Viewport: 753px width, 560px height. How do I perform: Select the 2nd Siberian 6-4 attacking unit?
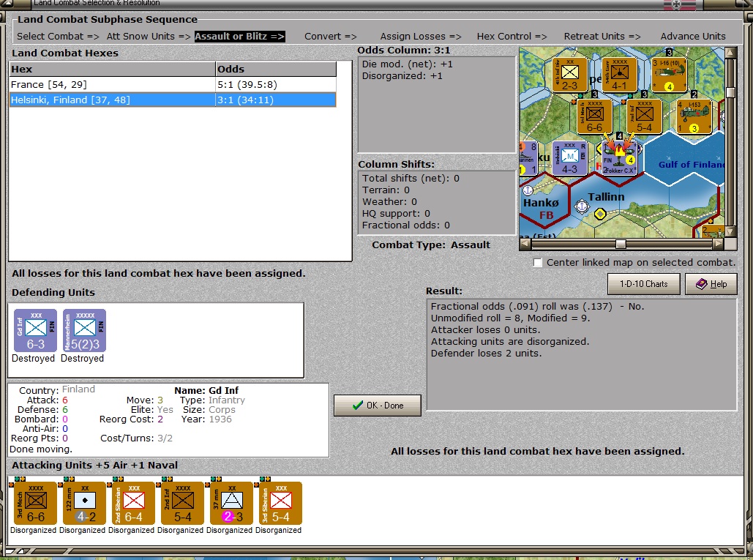pos(133,504)
